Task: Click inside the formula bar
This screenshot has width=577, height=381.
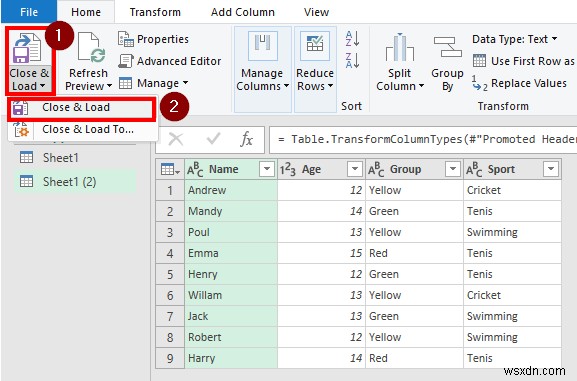Action: pyautogui.click(x=423, y=140)
